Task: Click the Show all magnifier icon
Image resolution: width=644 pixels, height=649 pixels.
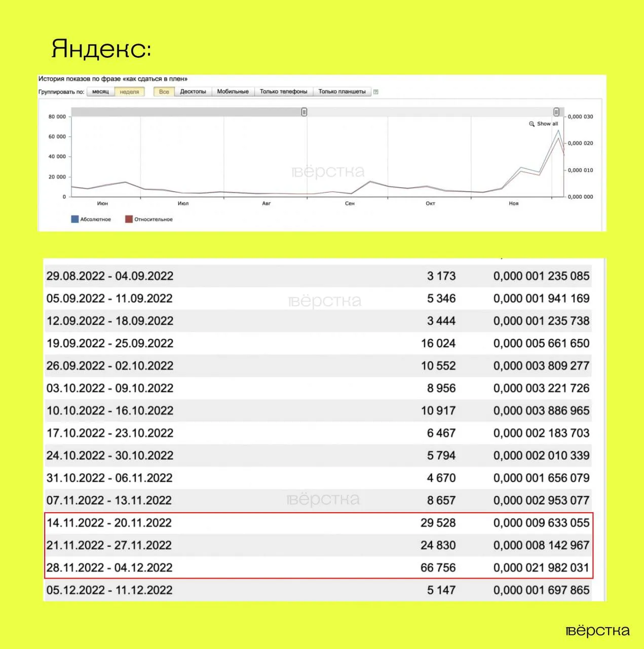Action: pos(532,124)
